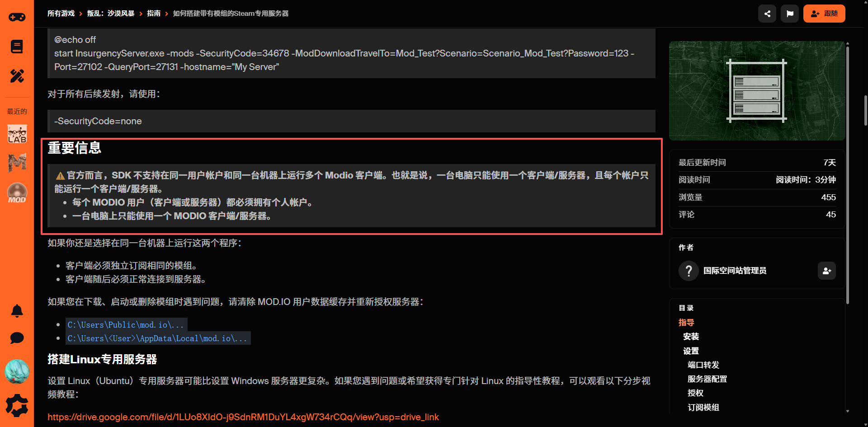Open the LAB recent game thumbnail

tap(17, 134)
